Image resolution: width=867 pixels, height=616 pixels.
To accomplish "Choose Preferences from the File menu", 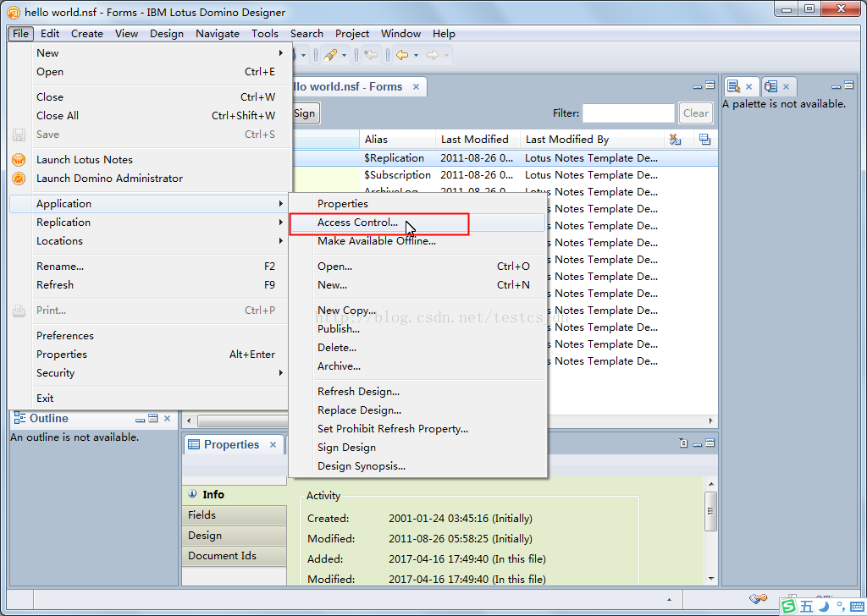I will pyautogui.click(x=148, y=336).
